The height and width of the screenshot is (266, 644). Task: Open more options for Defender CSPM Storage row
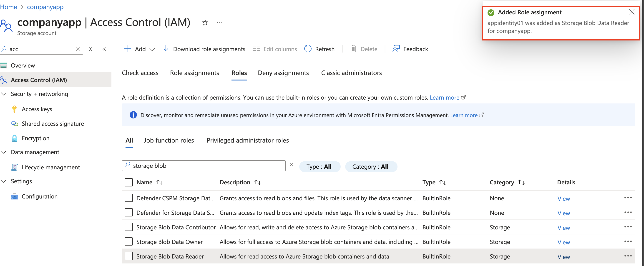[x=628, y=198]
